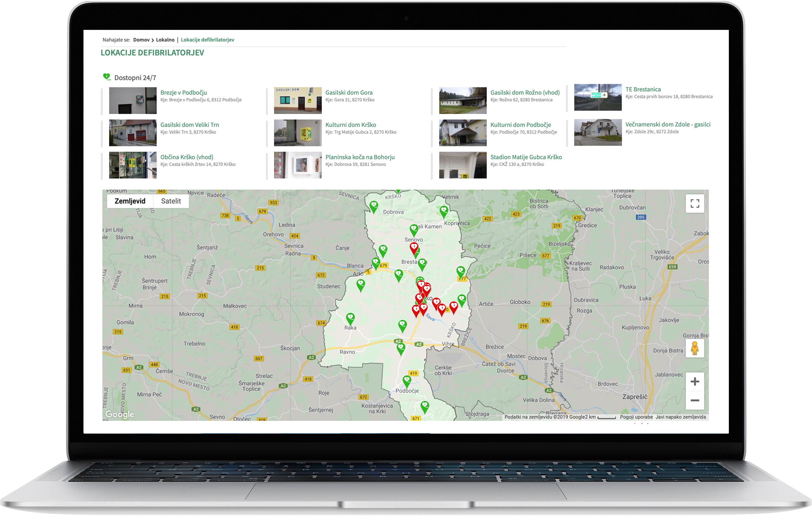
Task: Zoom in with the plus button
Action: tap(694, 382)
